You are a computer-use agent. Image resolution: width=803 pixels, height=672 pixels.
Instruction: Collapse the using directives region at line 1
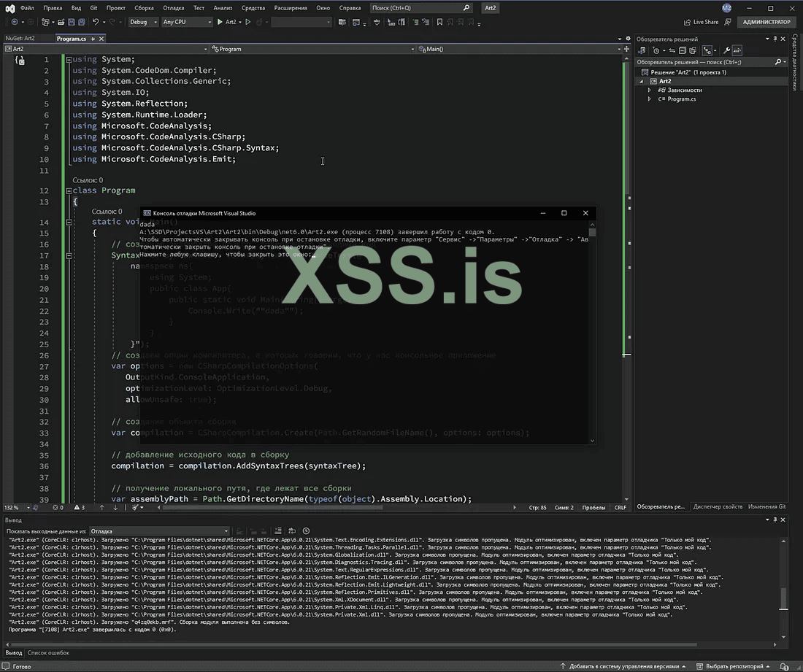[x=69, y=60]
